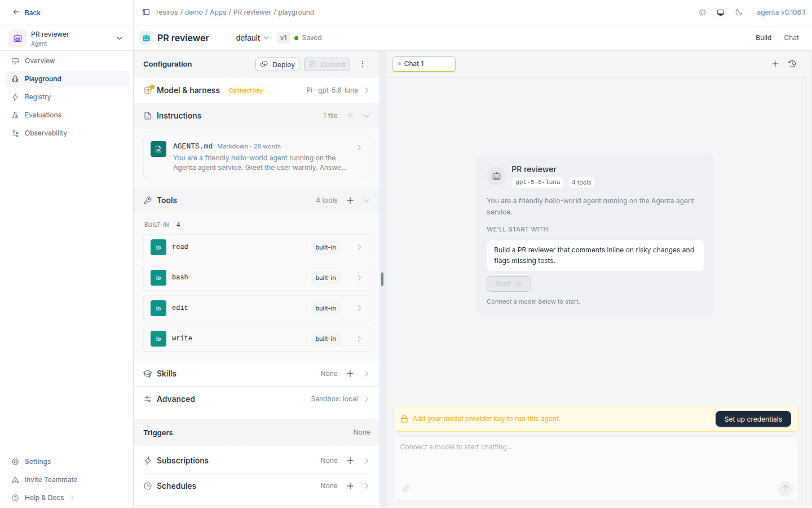Open Evaluations in the sidebar
The width and height of the screenshot is (812, 508).
point(67,115)
